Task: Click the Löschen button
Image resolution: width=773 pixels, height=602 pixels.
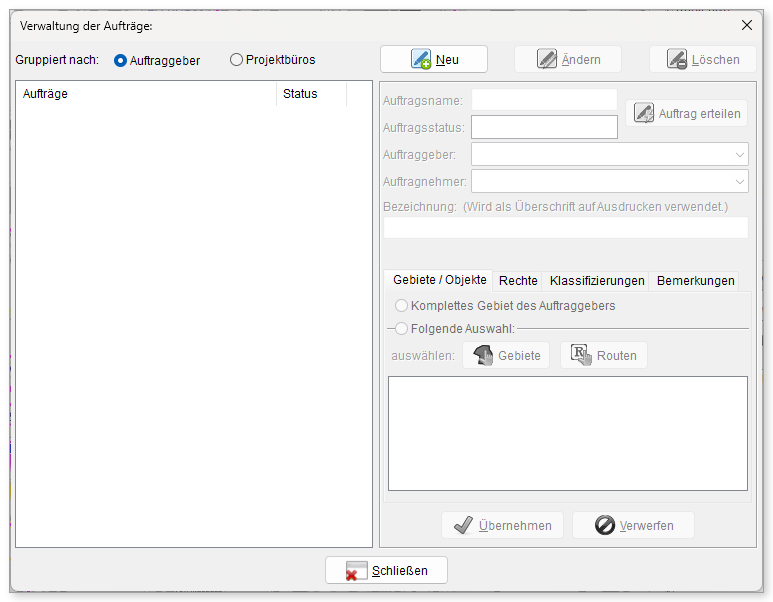Action: click(x=703, y=59)
